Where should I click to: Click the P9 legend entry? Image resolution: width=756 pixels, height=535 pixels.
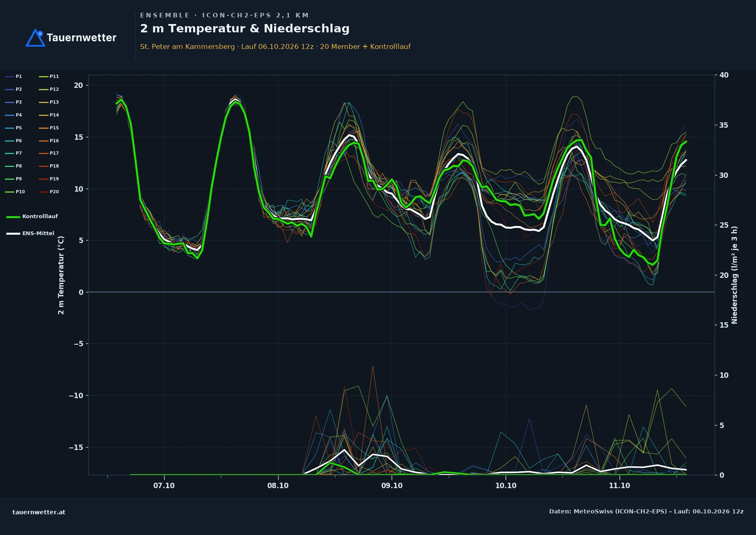coord(13,179)
